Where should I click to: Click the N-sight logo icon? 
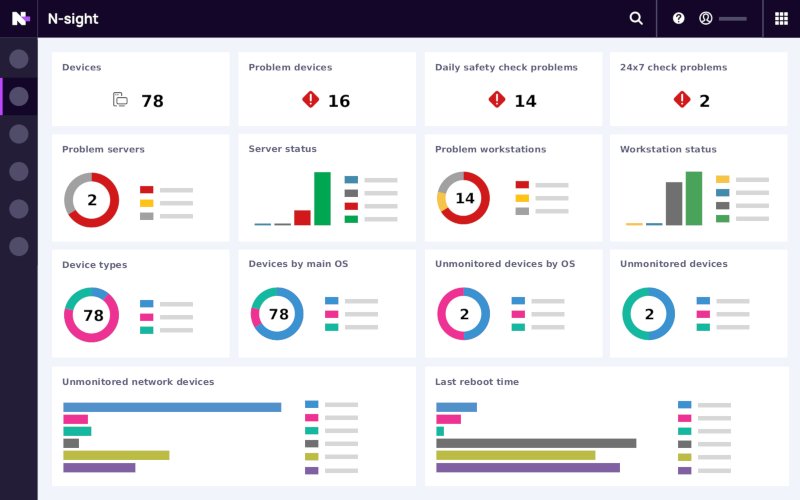20,18
